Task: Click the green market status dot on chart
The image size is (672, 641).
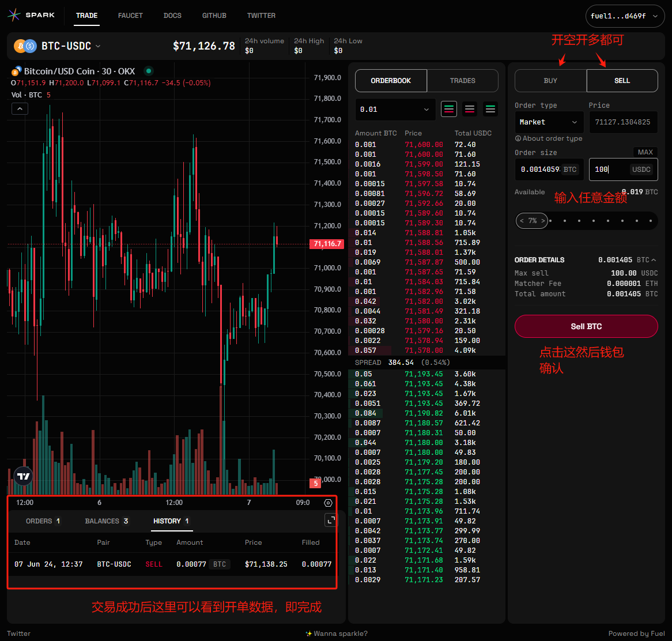Action: coord(149,71)
